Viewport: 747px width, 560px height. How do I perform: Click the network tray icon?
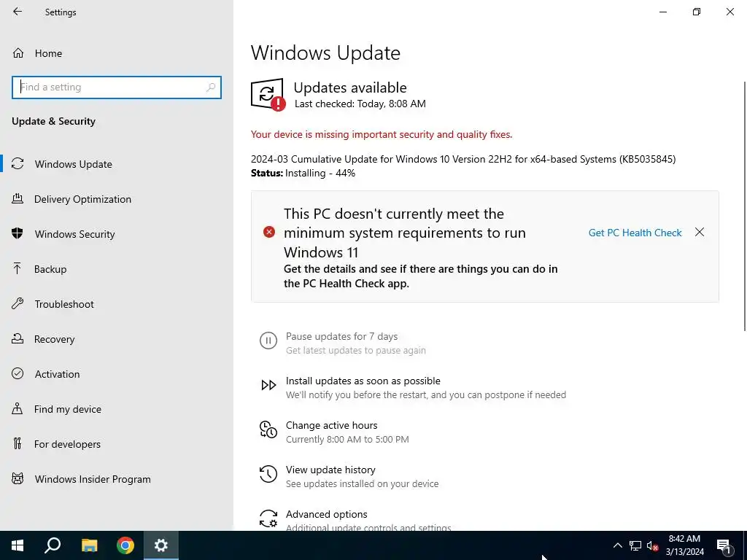point(635,545)
